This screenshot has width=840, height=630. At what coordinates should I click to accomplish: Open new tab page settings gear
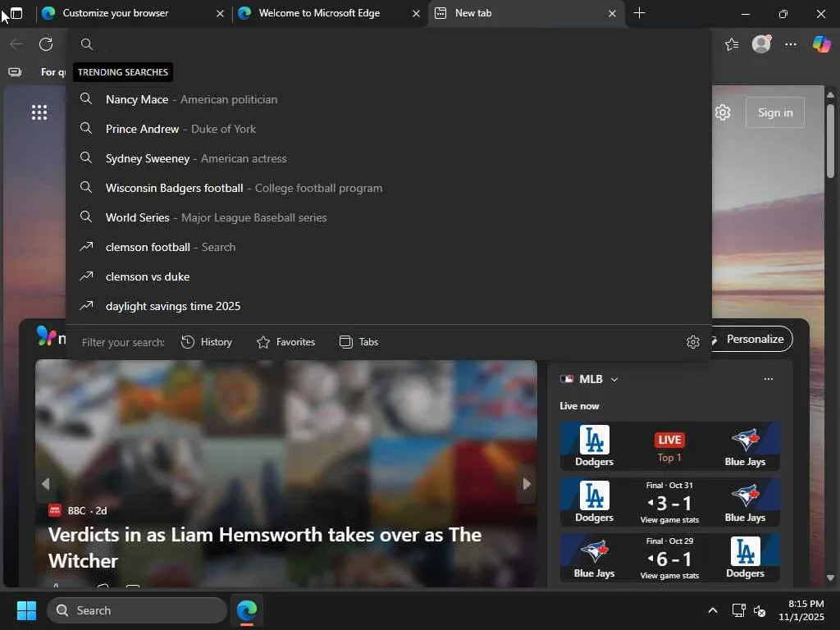pyautogui.click(x=723, y=112)
